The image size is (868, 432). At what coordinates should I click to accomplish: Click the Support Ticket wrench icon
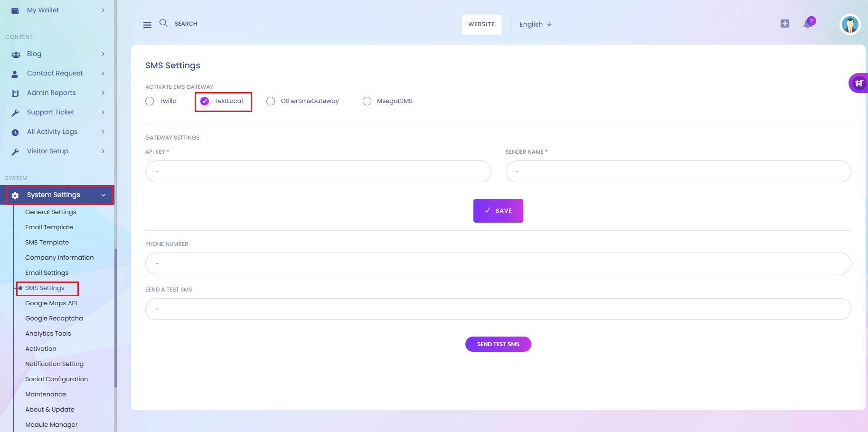tap(15, 113)
